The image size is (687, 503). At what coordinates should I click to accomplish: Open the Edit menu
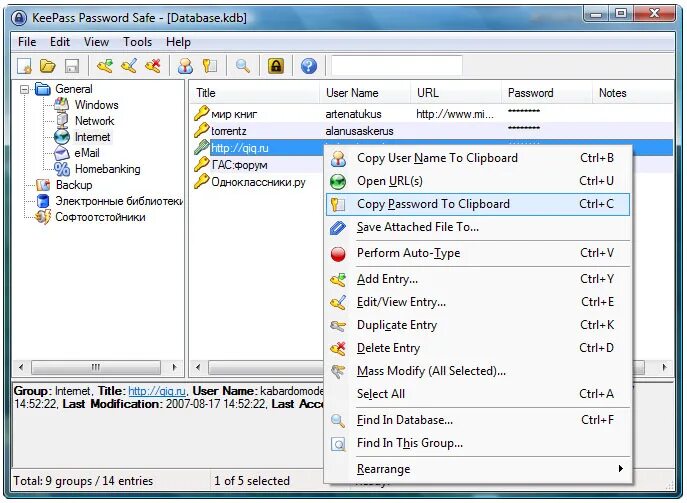click(60, 42)
